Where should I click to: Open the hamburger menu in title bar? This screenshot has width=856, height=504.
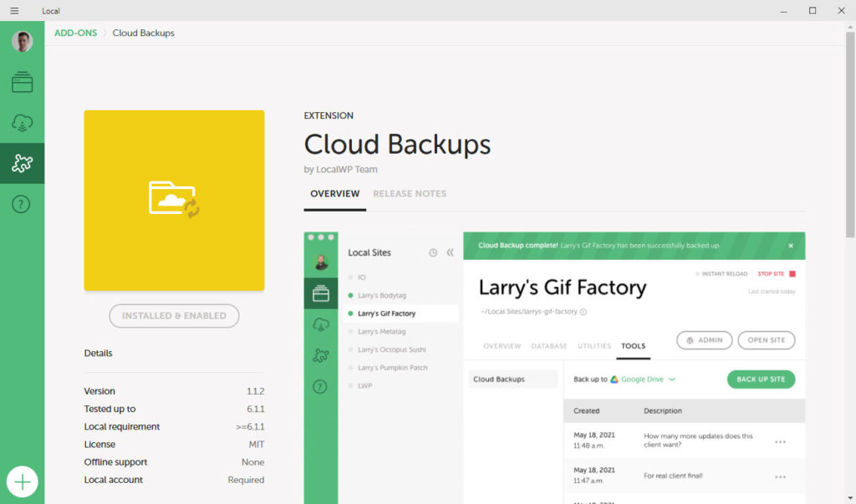[x=14, y=10]
